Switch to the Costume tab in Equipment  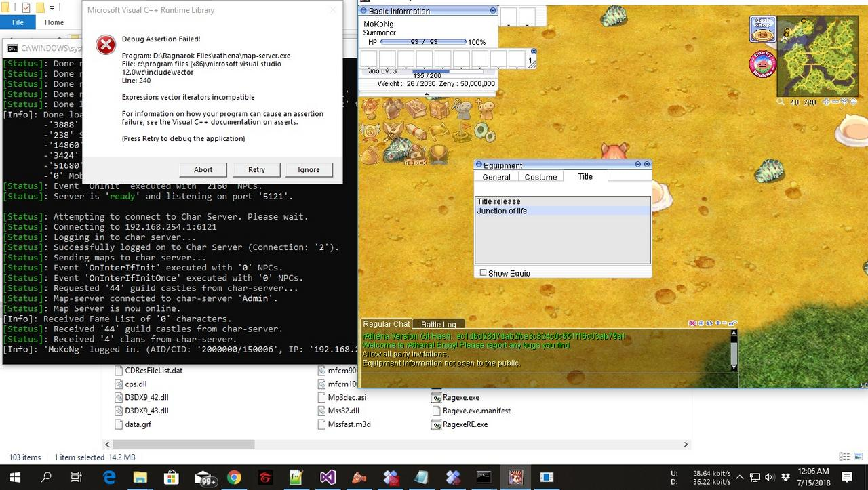pos(540,176)
